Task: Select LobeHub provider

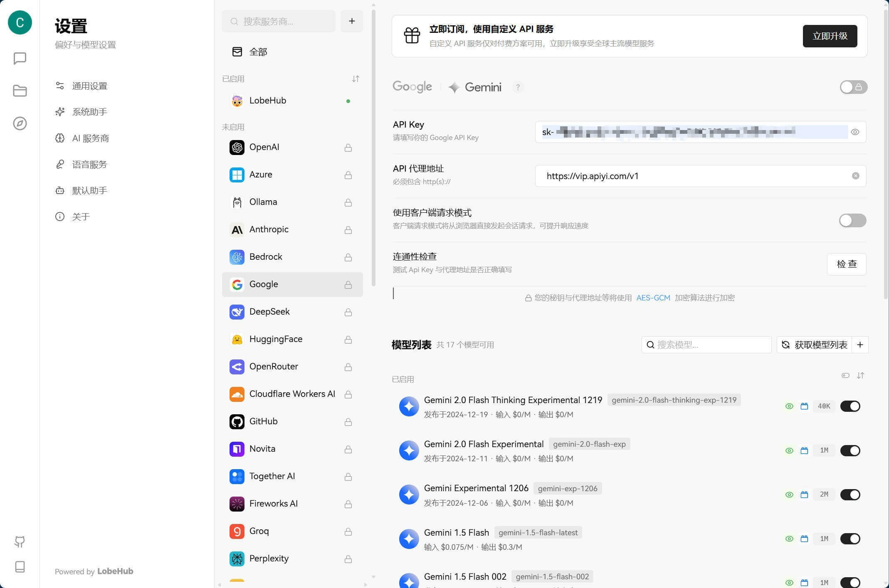Action: (292, 101)
